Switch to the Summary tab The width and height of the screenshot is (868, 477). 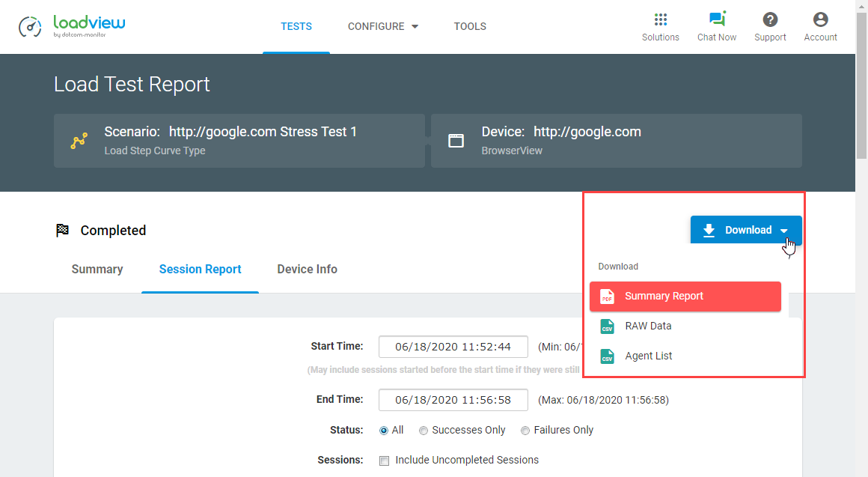[97, 270]
